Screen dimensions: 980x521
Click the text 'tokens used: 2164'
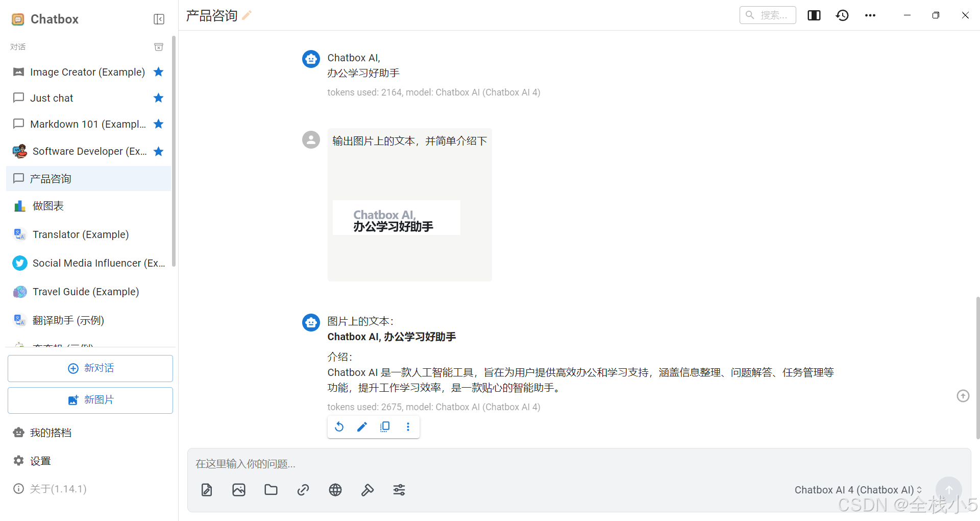(x=364, y=92)
